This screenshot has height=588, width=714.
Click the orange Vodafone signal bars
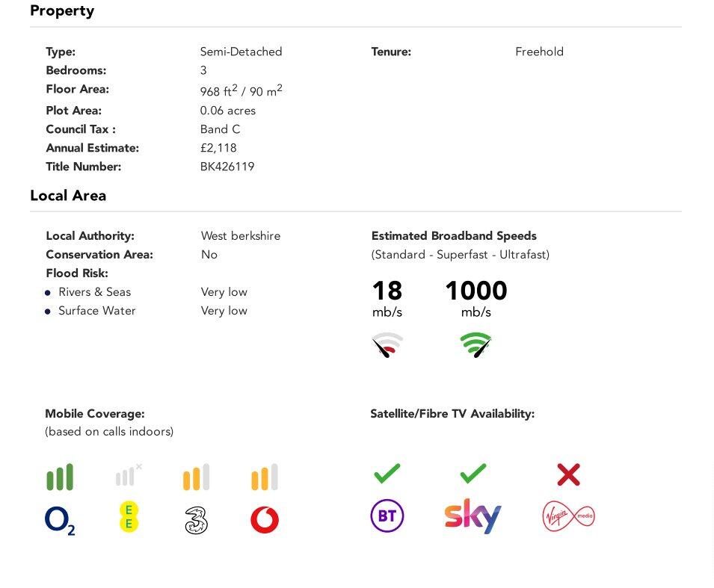[265, 477]
